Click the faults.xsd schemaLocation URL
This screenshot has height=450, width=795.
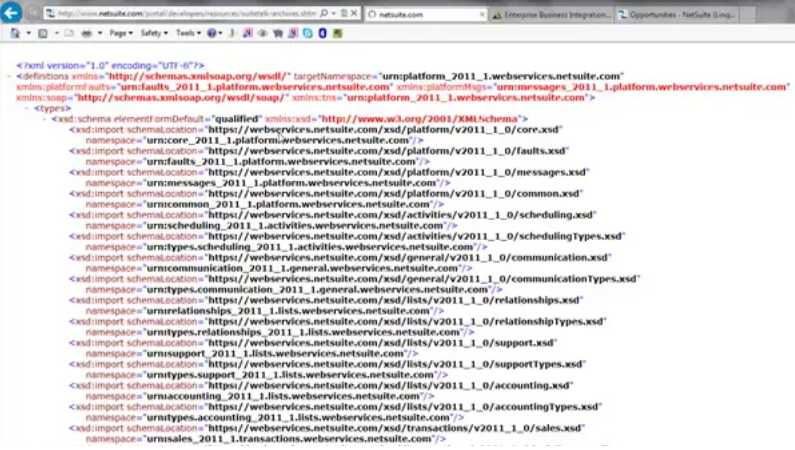click(386, 151)
